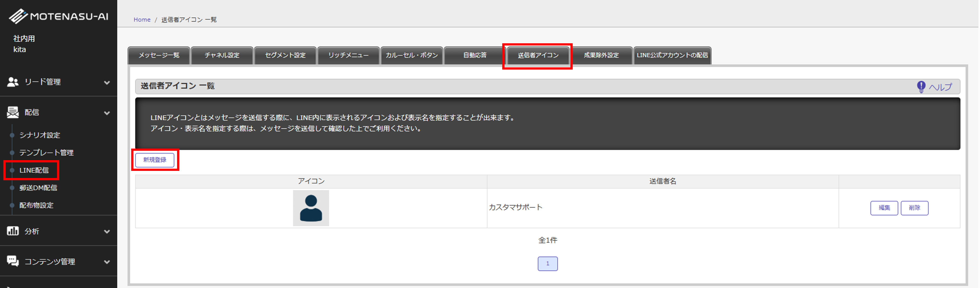Image resolution: width=980 pixels, height=288 pixels.
Task: Click the カスタマサポート sender avatar icon
Action: click(x=311, y=208)
